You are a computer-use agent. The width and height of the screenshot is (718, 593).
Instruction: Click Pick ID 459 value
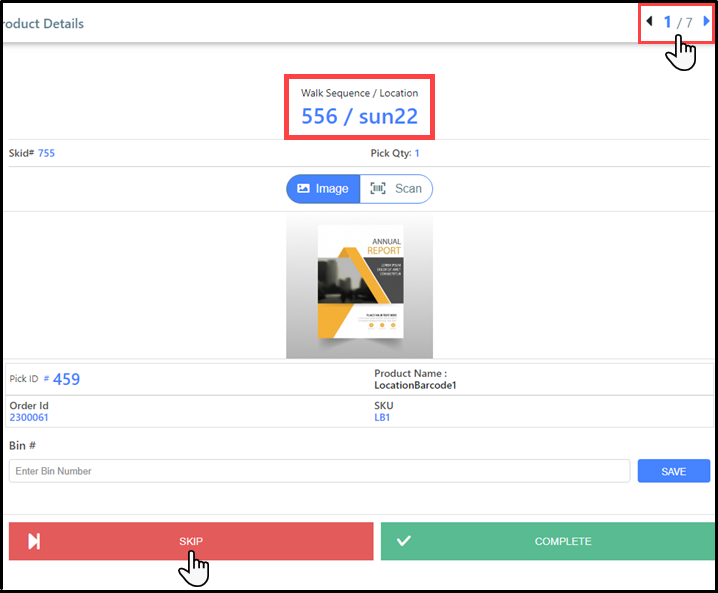66,379
